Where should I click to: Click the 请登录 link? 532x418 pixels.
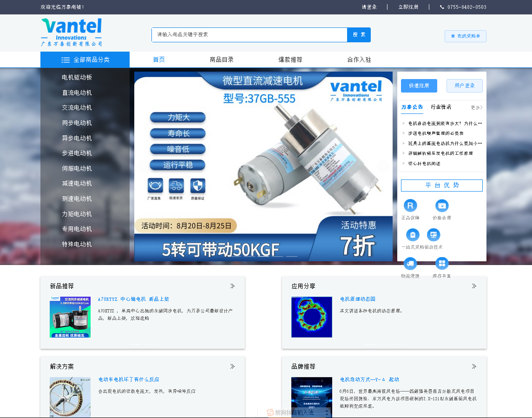coord(369,7)
